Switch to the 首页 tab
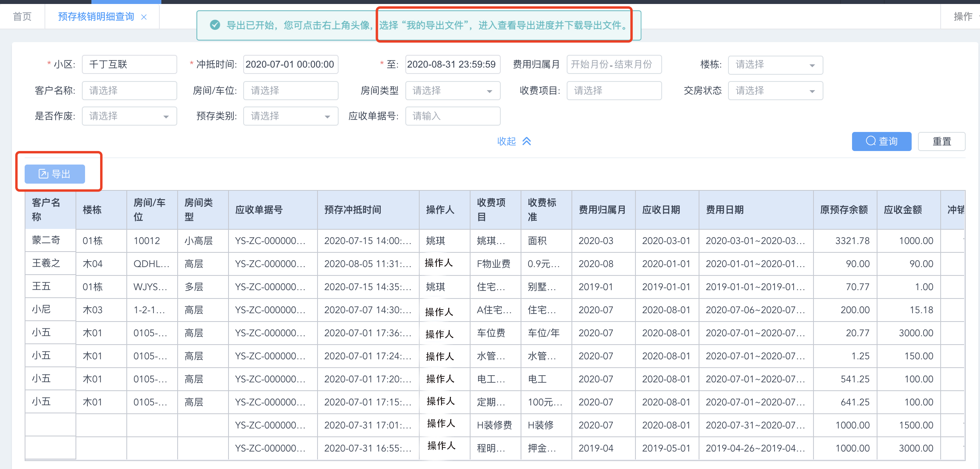This screenshot has height=469, width=980. click(x=22, y=17)
